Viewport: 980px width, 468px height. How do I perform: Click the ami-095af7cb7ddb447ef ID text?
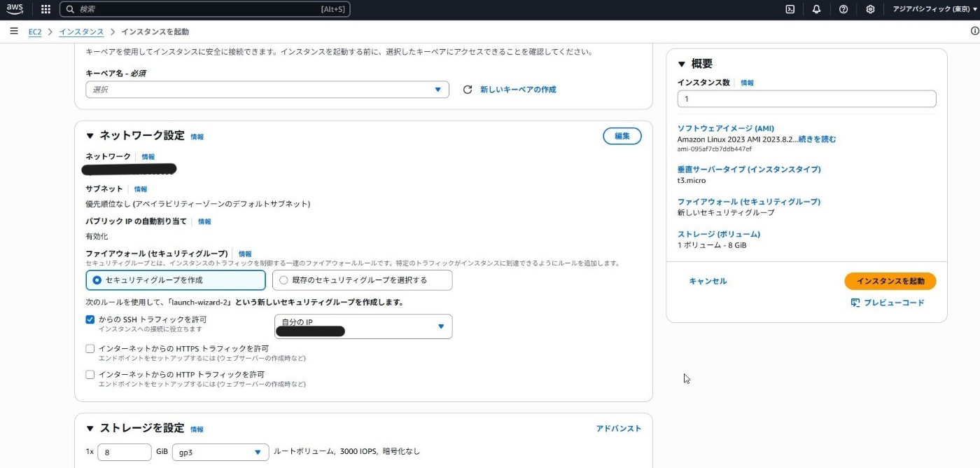(714, 149)
